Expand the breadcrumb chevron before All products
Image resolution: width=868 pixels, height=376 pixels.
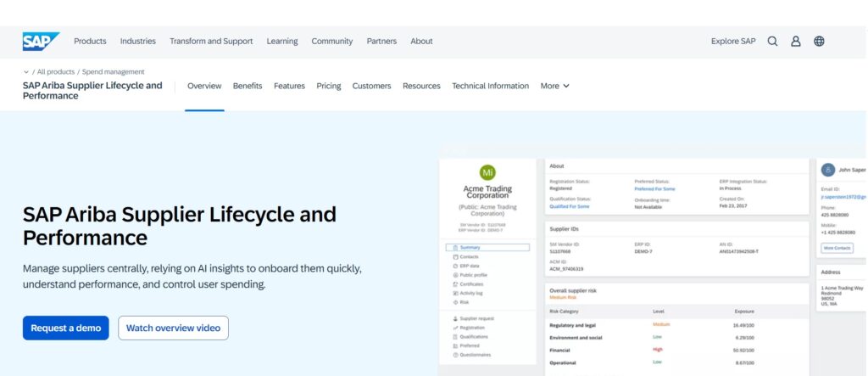[x=26, y=72]
